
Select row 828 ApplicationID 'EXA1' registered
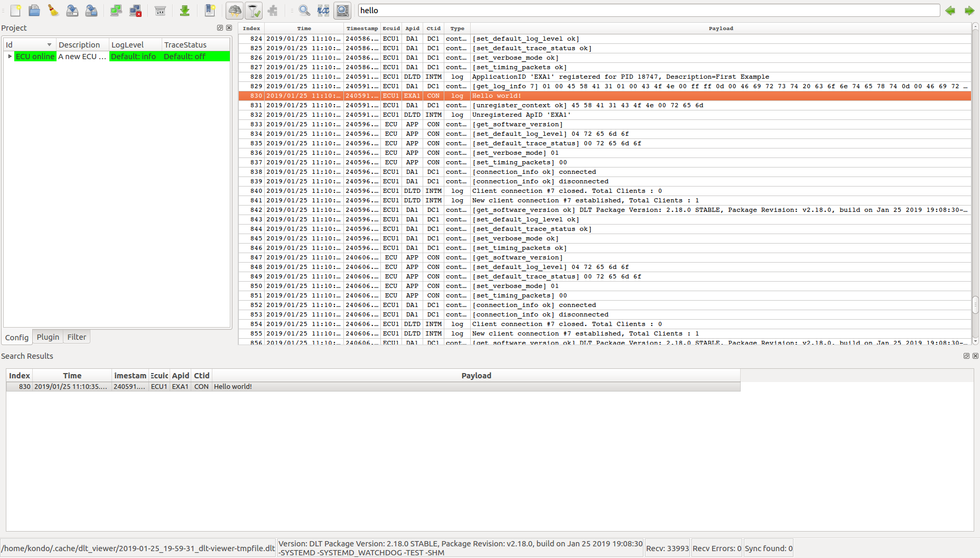point(604,77)
